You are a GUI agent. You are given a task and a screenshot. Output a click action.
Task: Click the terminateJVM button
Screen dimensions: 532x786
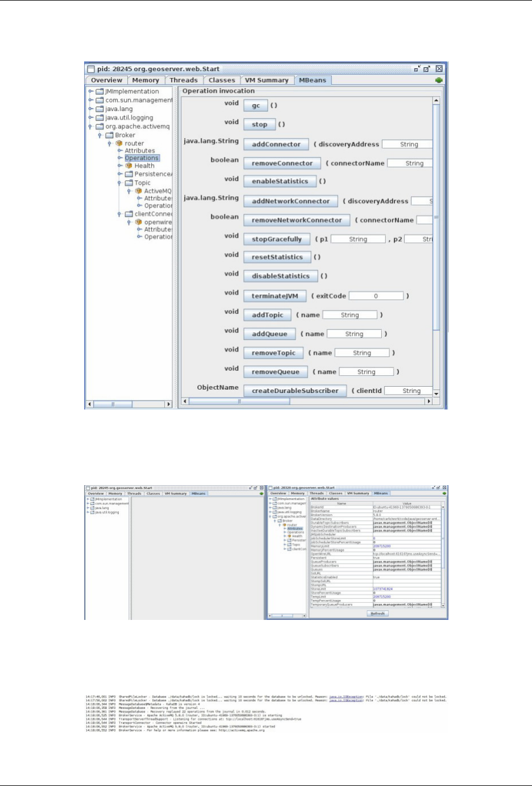click(275, 296)
